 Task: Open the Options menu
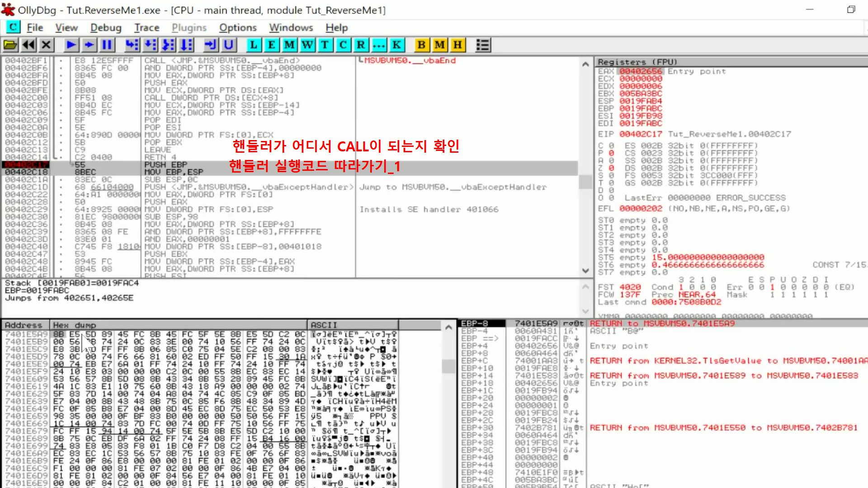(x=238, y=28)
